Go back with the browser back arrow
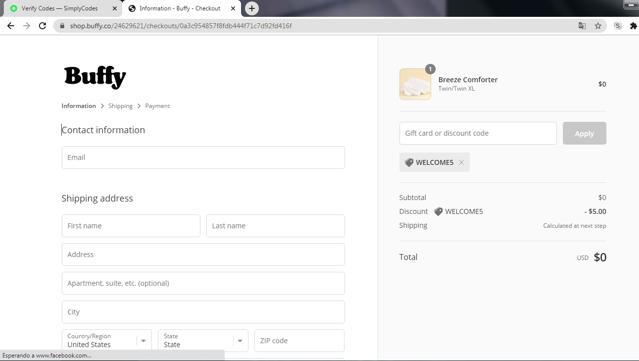Screen dimensions: 639x361 click(x=11, y=26)
